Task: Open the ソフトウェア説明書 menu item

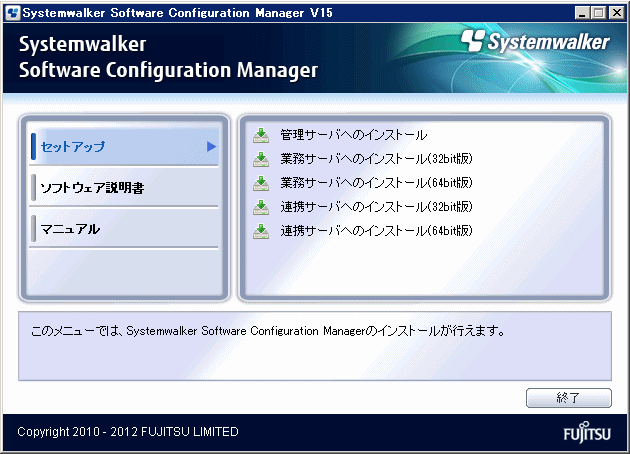Action: (x=124, y=188)
